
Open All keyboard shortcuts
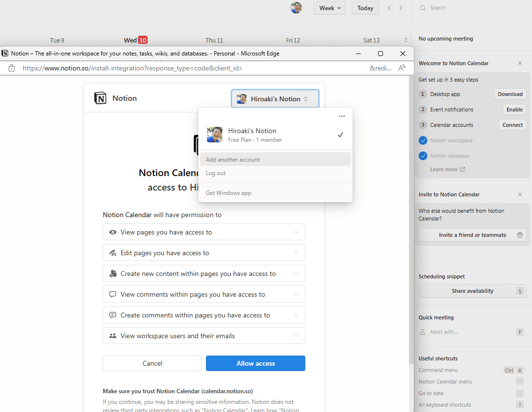[472, 405]
